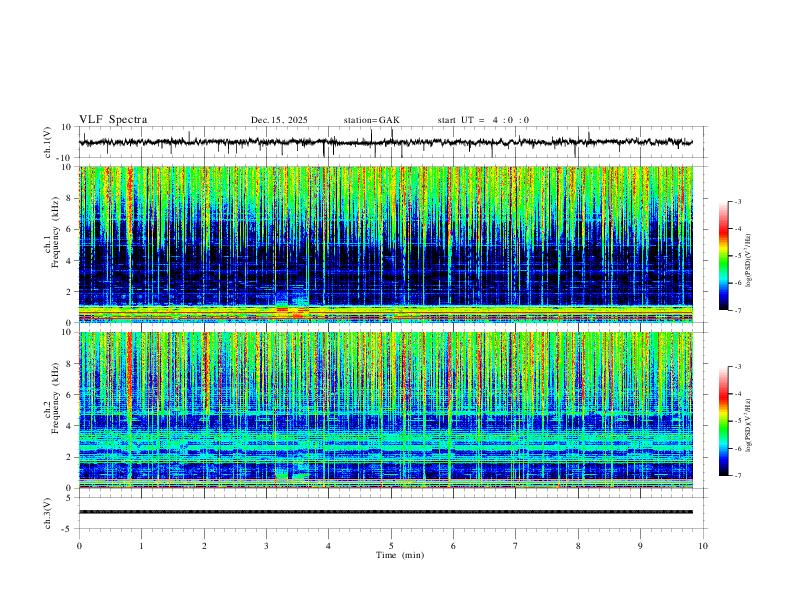The image size is (792, 612).
Task: Click time axis tick label "0"
Action: (x=79, y=546)
